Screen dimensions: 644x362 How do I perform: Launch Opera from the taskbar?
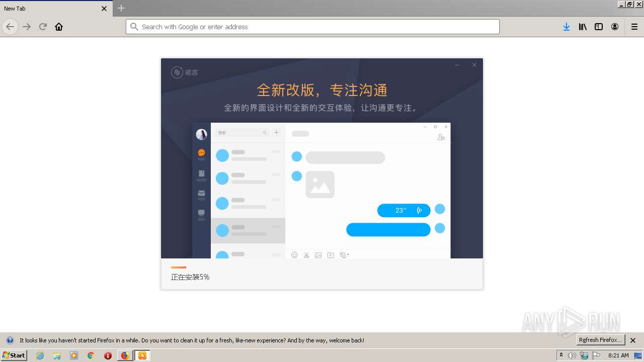[x=108, y=355]
